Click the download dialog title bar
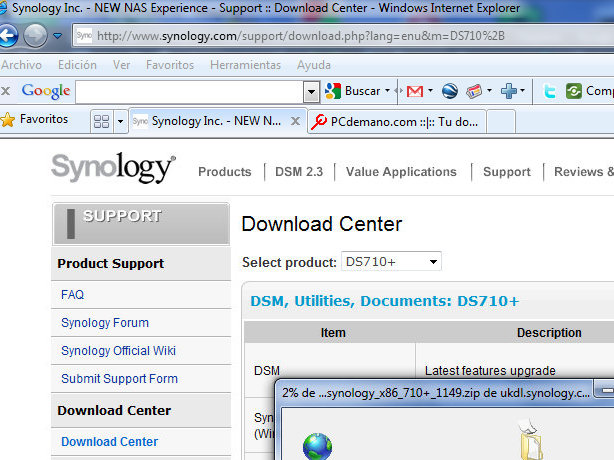 click(x=435, y=393)
